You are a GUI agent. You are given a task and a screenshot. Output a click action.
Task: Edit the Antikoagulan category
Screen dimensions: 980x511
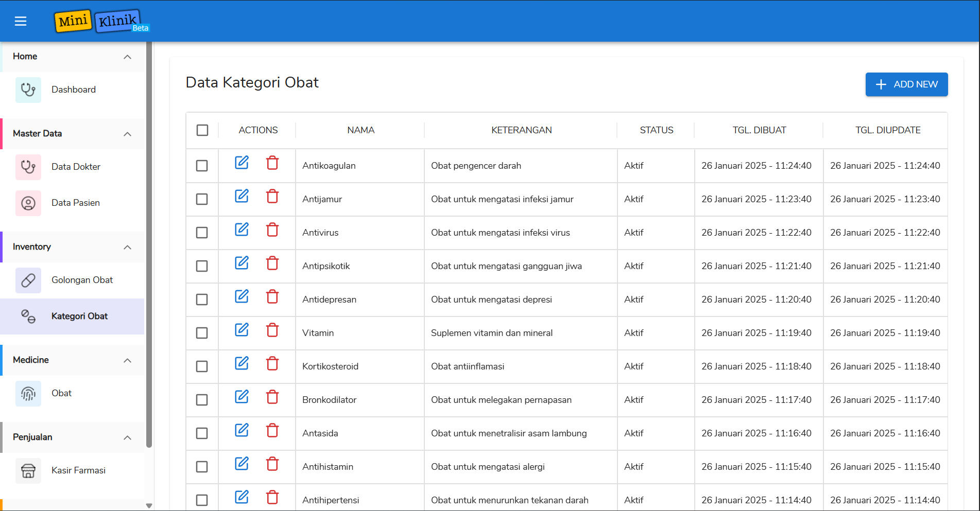[242, 163]
